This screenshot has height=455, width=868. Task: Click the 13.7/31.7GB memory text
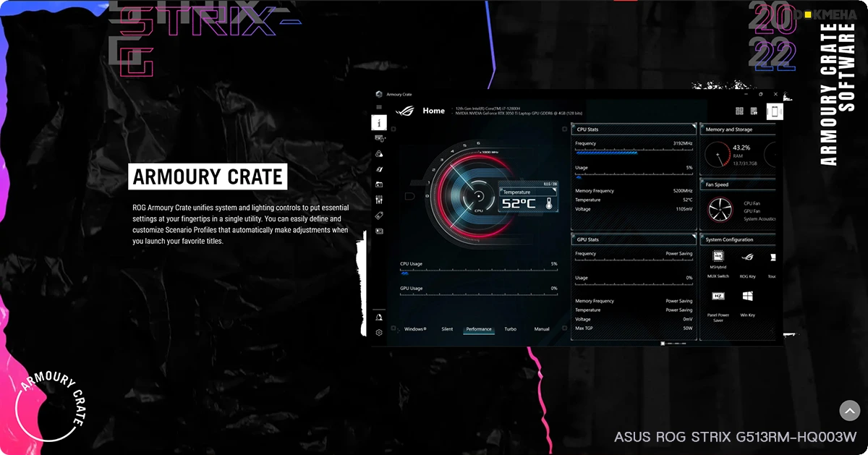point(745,163)
